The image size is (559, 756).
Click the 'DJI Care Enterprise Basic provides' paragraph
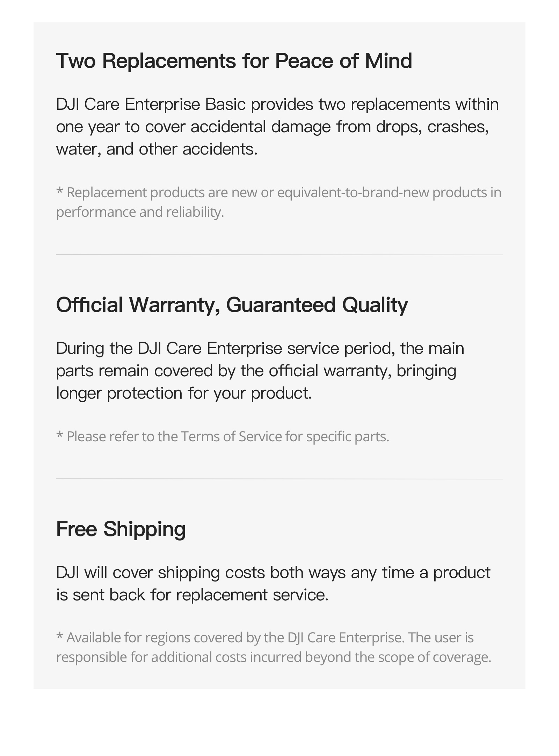pyautogui.click(x=277, y=127)
